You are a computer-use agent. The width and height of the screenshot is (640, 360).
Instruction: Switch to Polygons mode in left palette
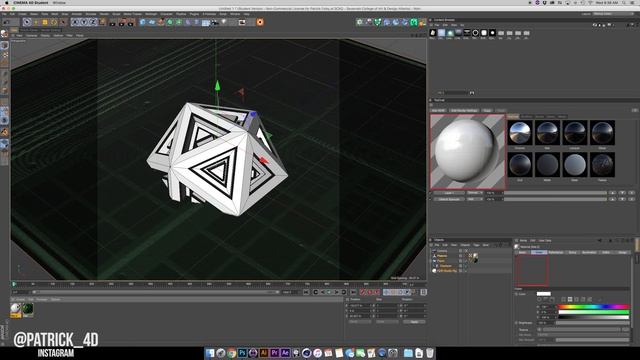point(4,91)
